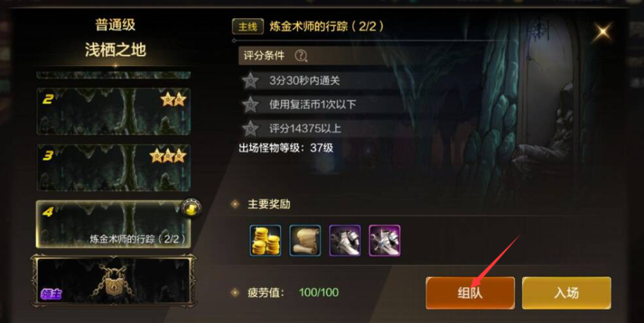This screenshot has width=644, height=323.
Task: Click the 入场 enter button
Action: (x=567, y=293)
